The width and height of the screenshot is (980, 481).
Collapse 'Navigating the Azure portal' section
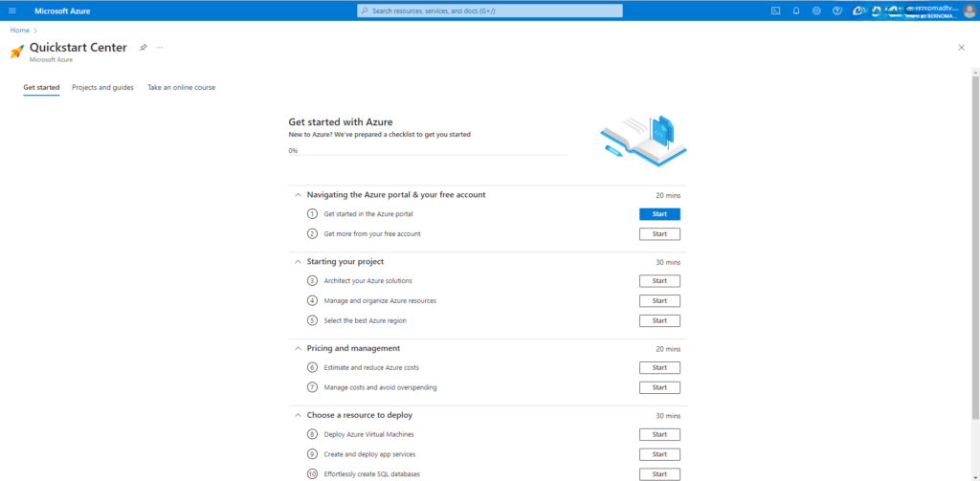[x=299, y=195]
